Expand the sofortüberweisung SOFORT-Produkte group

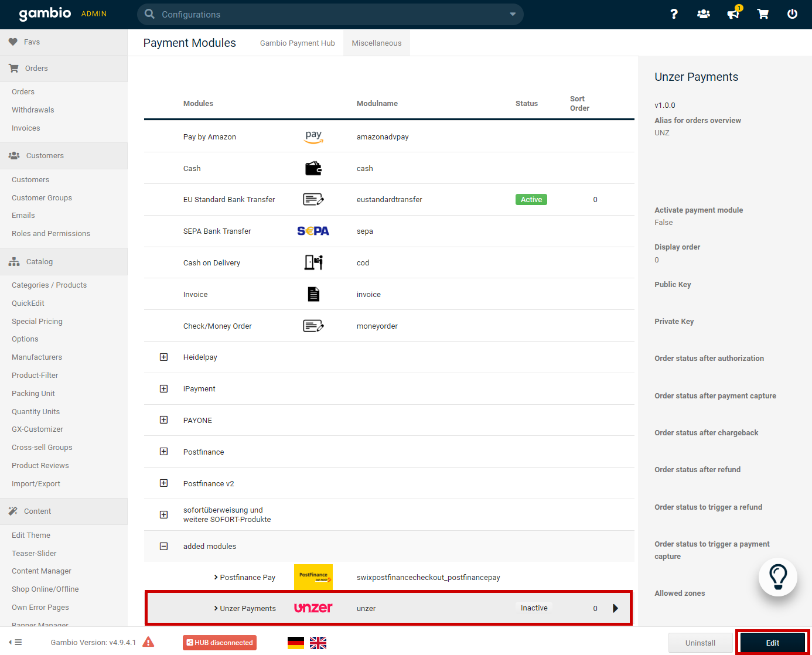[164, 515]
